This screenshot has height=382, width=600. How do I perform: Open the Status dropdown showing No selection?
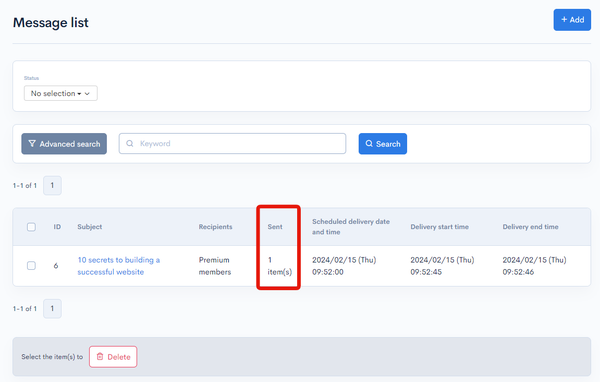pyautogui.click(x=60, y=93)
